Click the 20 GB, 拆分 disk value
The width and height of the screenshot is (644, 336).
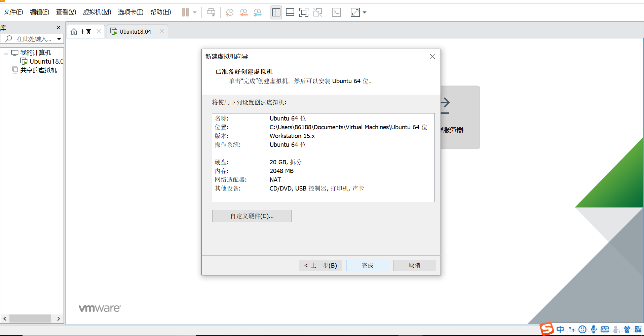[x=286, y=162]
